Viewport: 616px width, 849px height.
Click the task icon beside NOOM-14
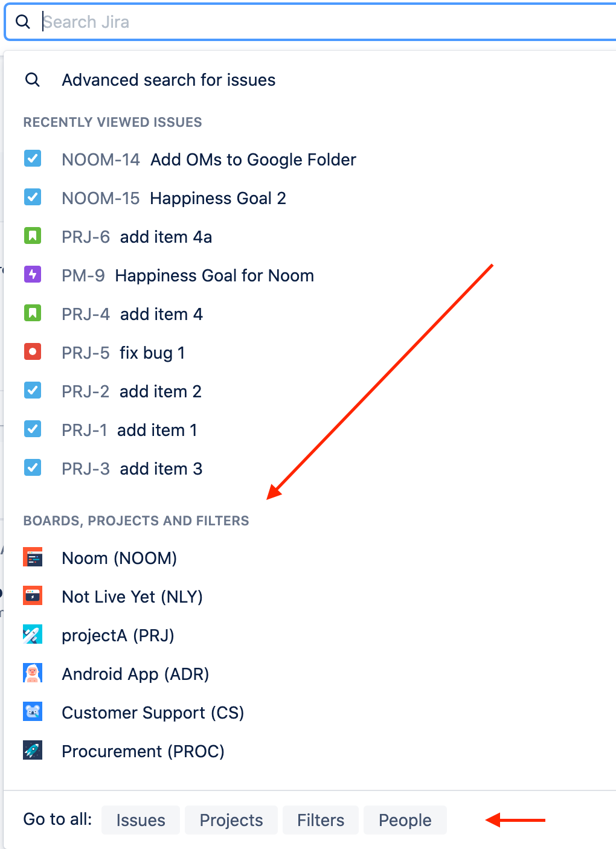coord(33,159)
